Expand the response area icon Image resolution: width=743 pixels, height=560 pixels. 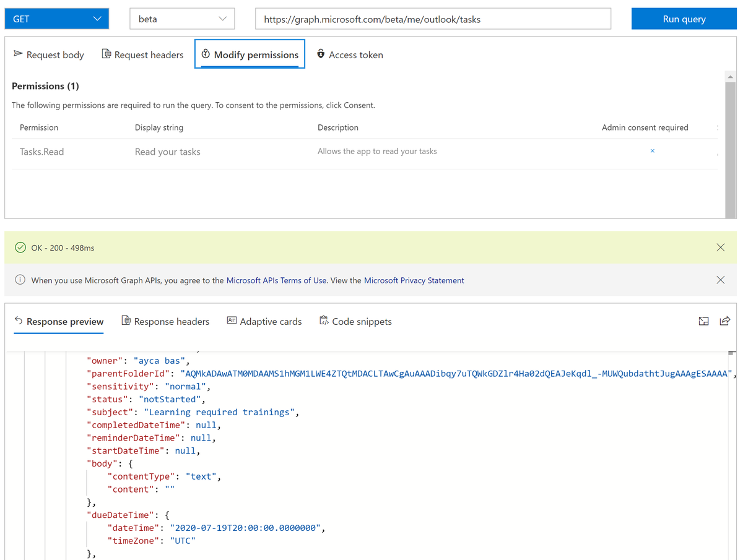click(703, 321)
